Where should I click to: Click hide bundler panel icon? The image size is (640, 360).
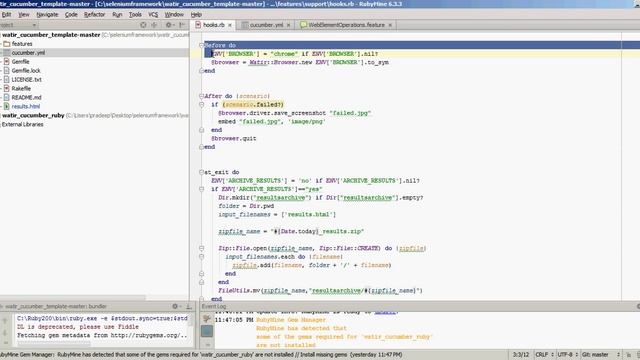(x=189, y=307)
